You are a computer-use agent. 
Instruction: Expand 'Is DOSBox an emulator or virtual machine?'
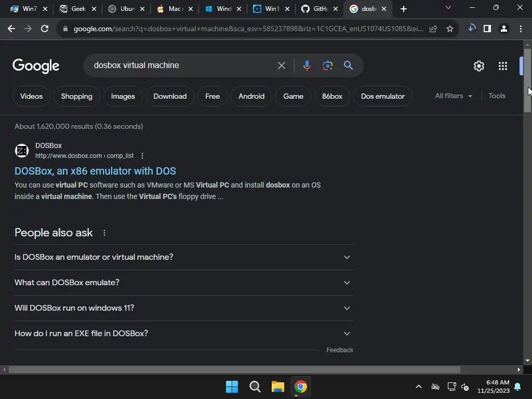184,257
